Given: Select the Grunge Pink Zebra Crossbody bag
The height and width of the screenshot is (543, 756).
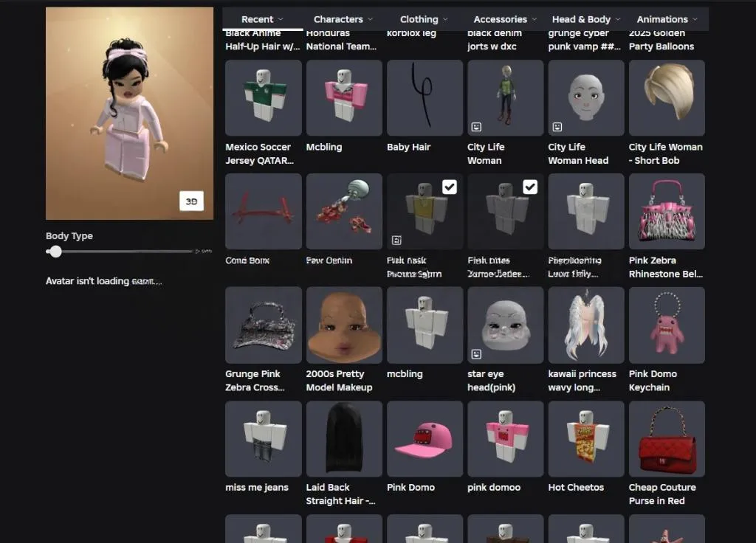Looking at the screenshot, I should click(264, 325).
